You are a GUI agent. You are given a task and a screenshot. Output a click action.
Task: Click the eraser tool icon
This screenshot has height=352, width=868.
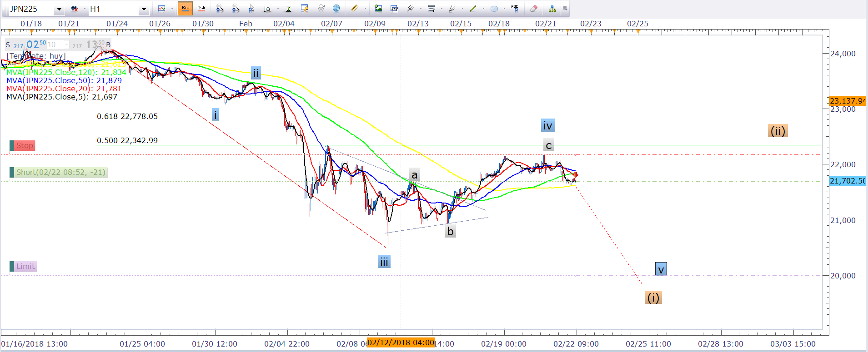(x=534, y=8)
